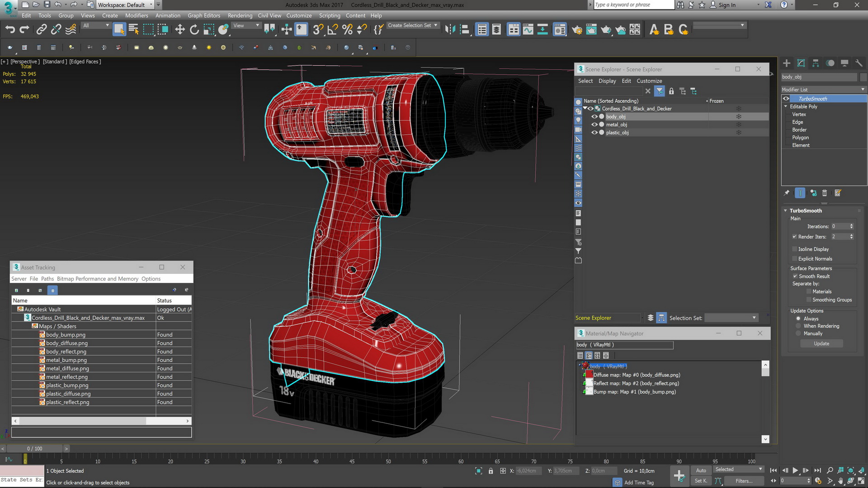Open the View reference coordinate dropdown

246,26
